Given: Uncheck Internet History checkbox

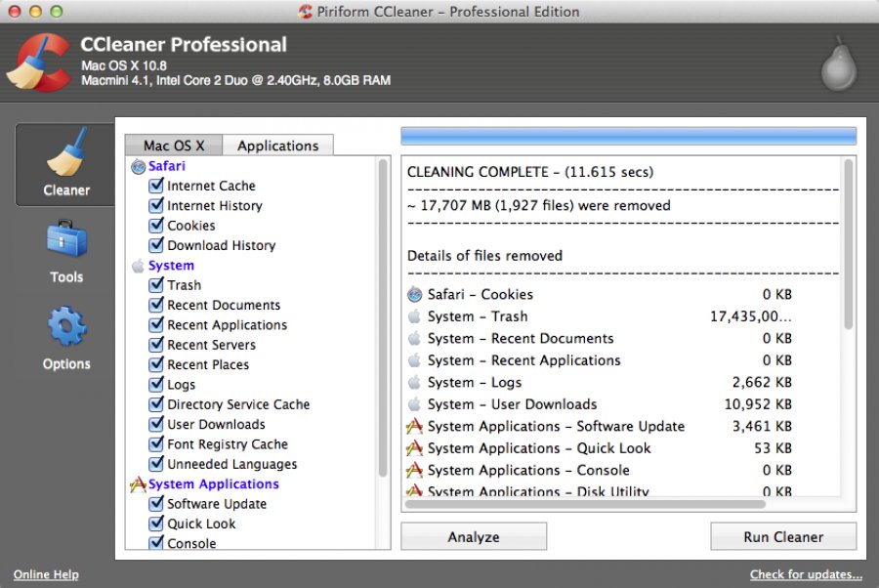Looking at the screenshot, I should [156, 205].
